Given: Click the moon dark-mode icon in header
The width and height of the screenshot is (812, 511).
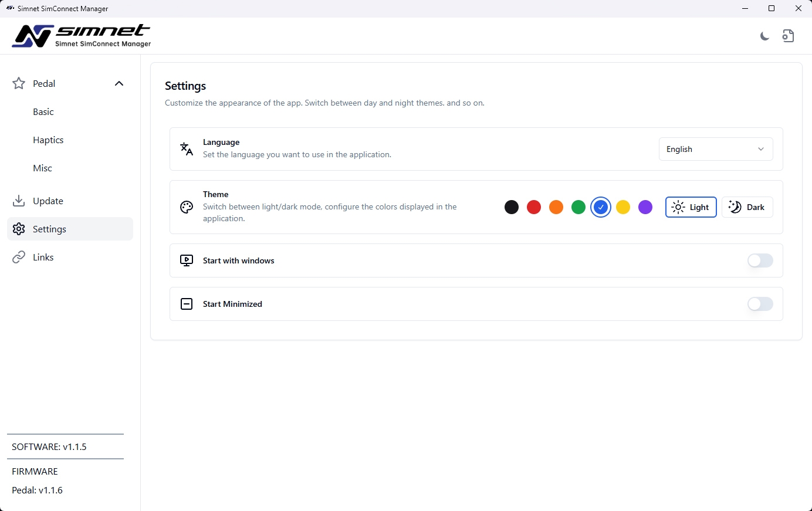Looking at the screenshot, I should tap(764, 36).
